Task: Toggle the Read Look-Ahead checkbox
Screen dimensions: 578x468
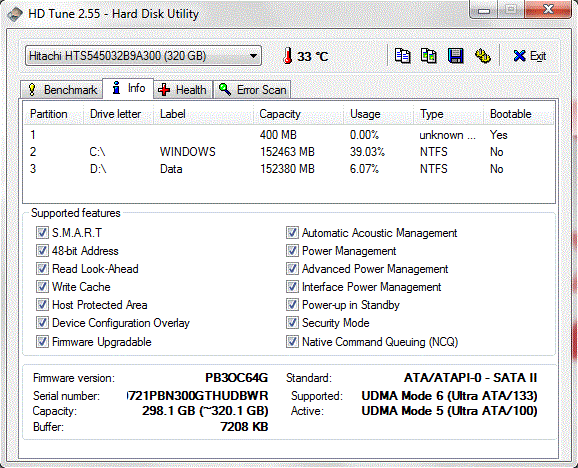Action: pos(42,269)
